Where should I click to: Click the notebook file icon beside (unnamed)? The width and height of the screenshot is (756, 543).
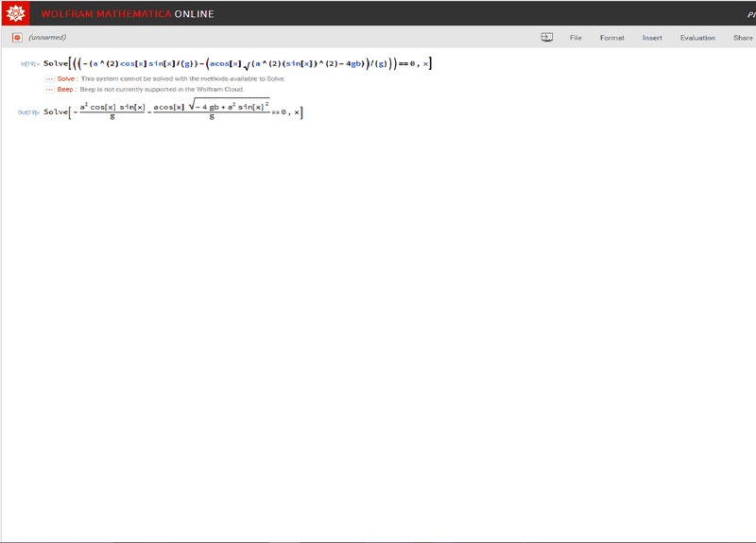[x=17, y=38]
